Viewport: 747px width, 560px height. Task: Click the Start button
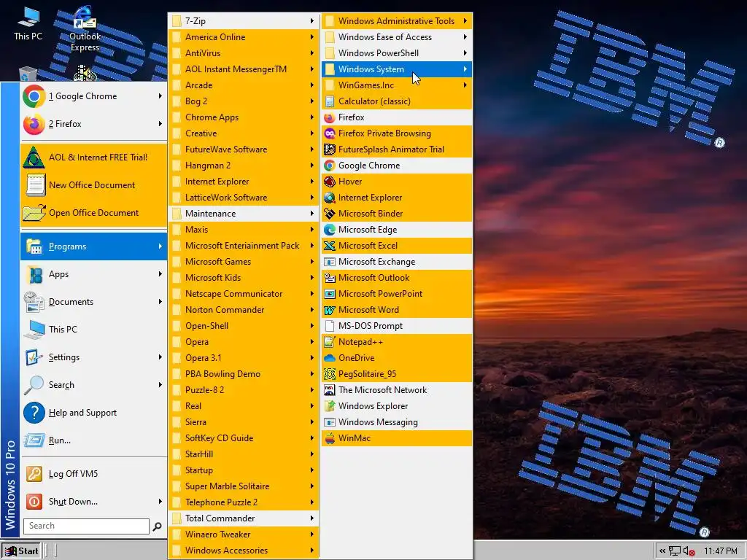(21, 551)
